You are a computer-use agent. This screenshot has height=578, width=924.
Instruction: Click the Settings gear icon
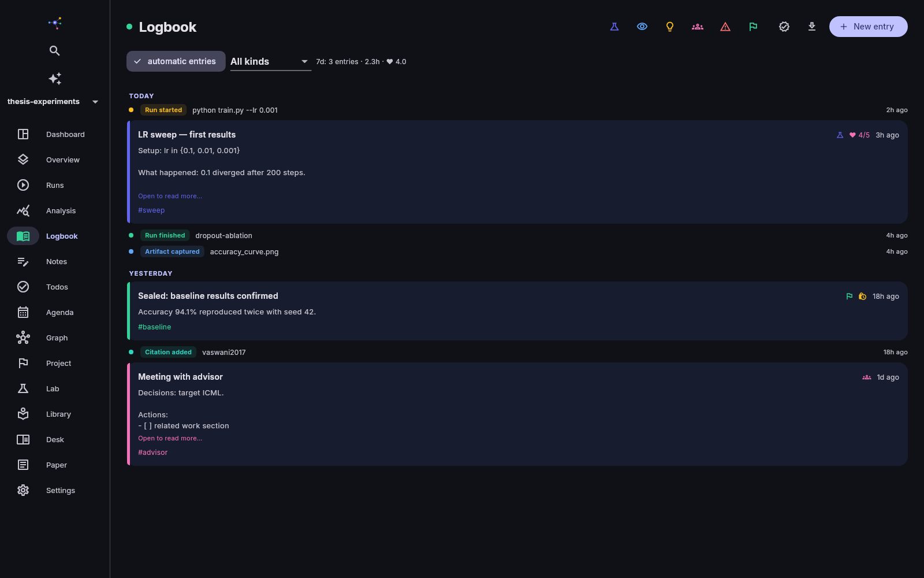[x=23, y=490]
